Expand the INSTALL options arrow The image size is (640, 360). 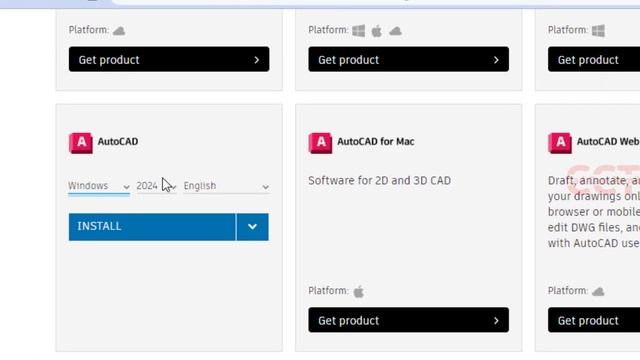252,227
